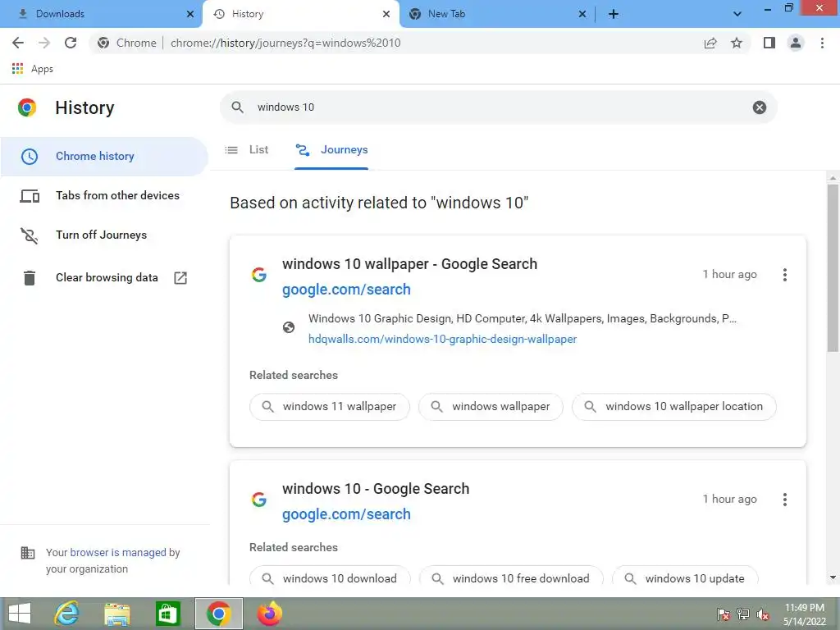Launch Internet Explorer from the taskbar

coord(66,614)
